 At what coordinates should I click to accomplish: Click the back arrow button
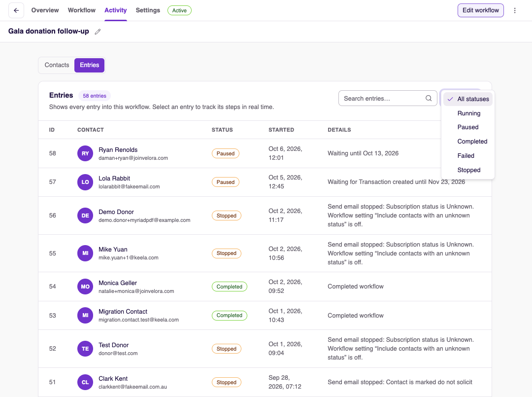pyautogui.click(x=16, y=10)
